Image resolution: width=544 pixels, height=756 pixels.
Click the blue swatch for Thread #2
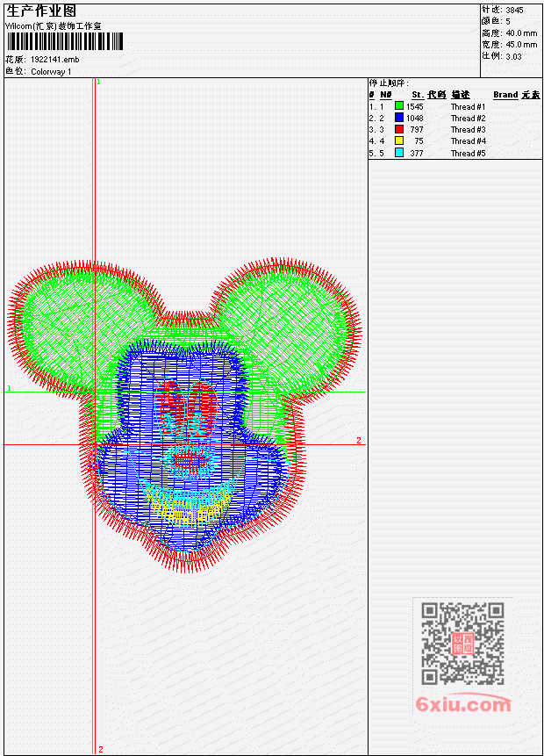coord(399,117)
